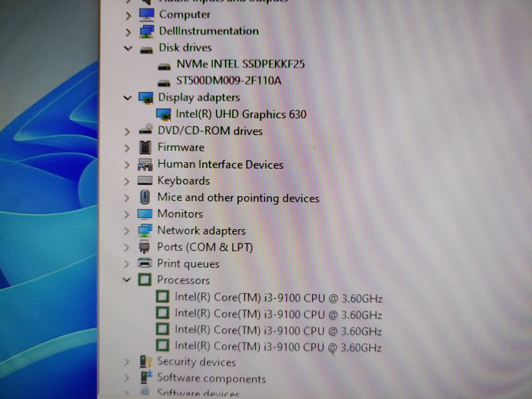Image resolution: width=532 pixels, height=399 pixels.
Task: Click the NVMe INTEL SSDPEKKF25 drive icon
Action: point(164,66)
